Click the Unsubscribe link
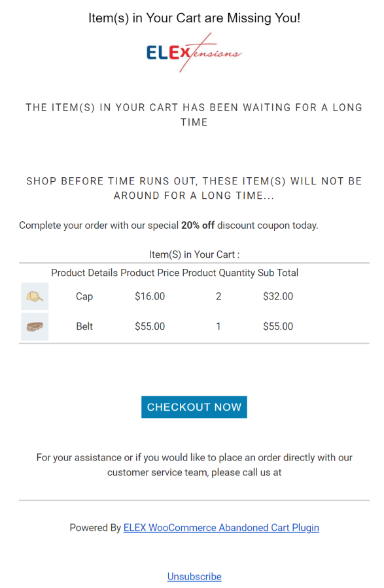 194,576
